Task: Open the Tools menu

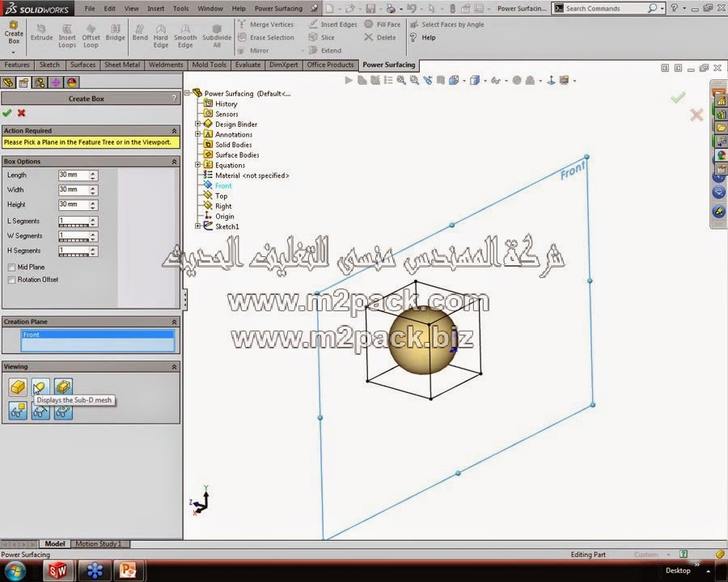Action: (x=180, y=8)
